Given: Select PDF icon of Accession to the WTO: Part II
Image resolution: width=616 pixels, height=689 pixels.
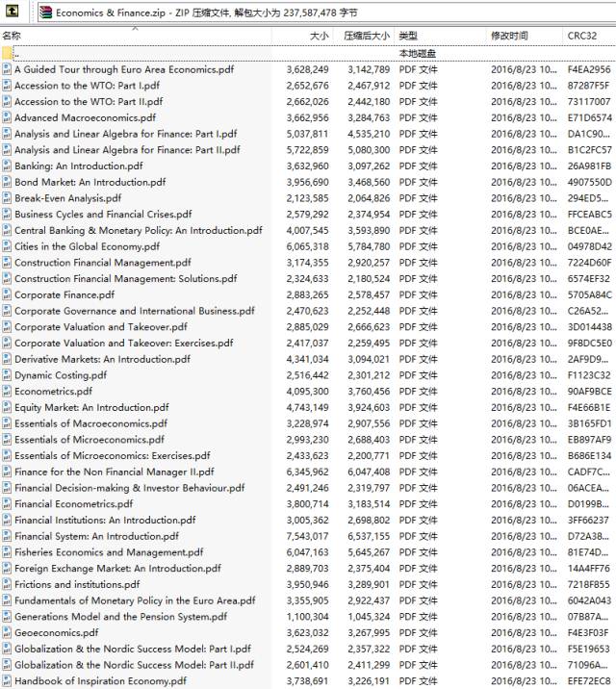Looking at the screenshot, I should 7,101.
